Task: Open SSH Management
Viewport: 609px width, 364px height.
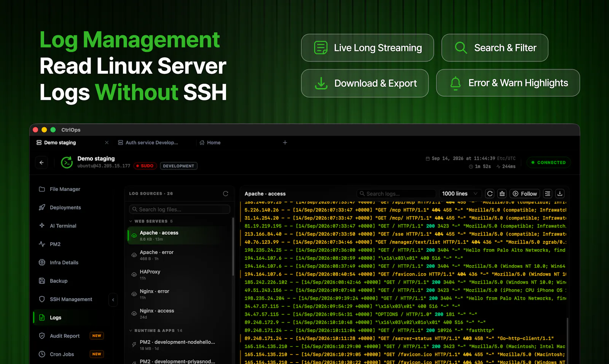Action: point(66,299)
